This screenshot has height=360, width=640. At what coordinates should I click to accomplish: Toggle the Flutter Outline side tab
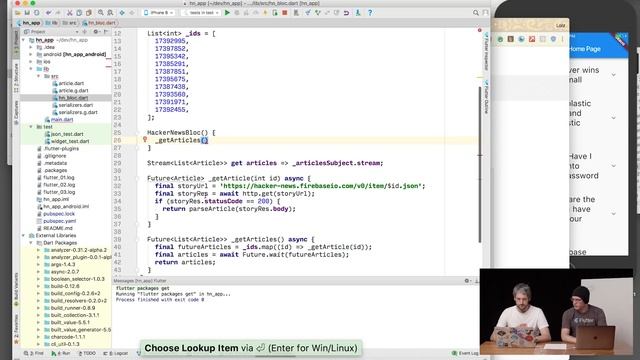(x=486, y=98)
